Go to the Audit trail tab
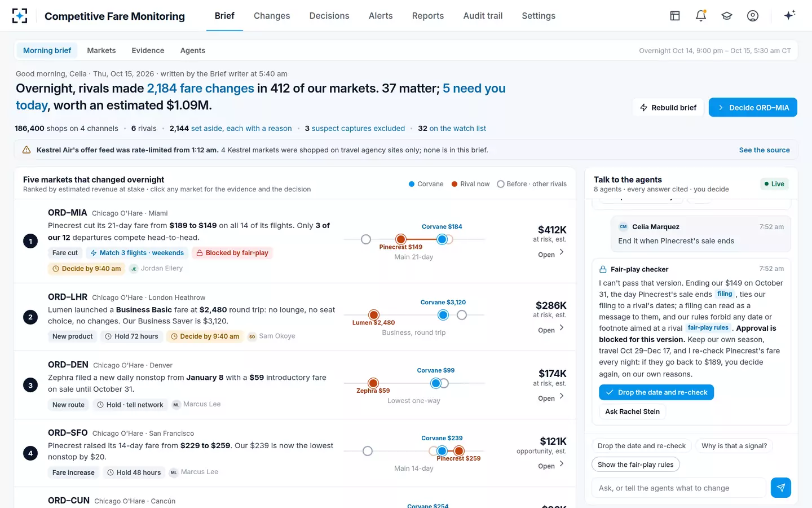The width and height of the screenshot is (812, 508). tap(483, 16)
